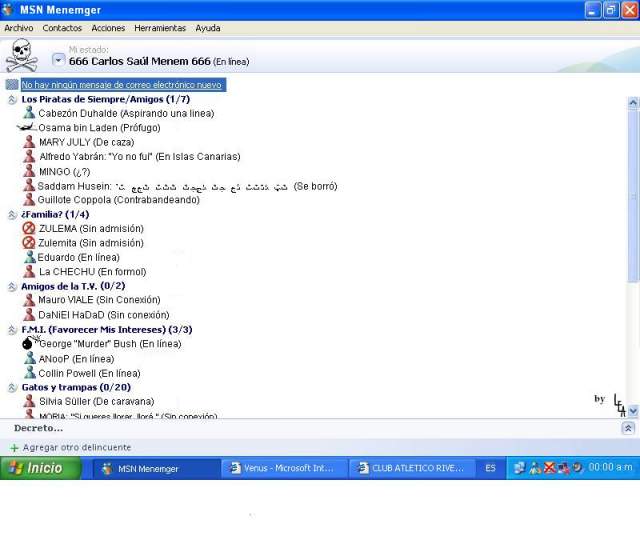Click the online icon beside Eduardo
The height and width of the screenshot is (556, 640).
(30, 257)
